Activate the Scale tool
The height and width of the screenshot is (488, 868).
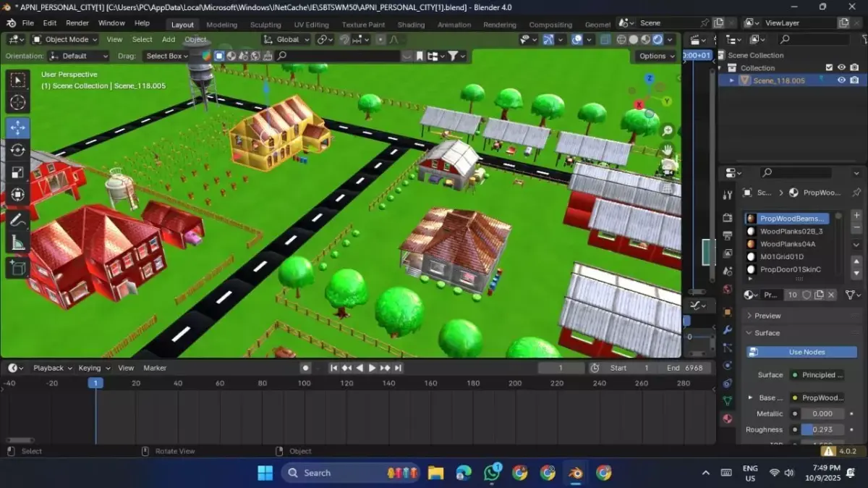18,172
